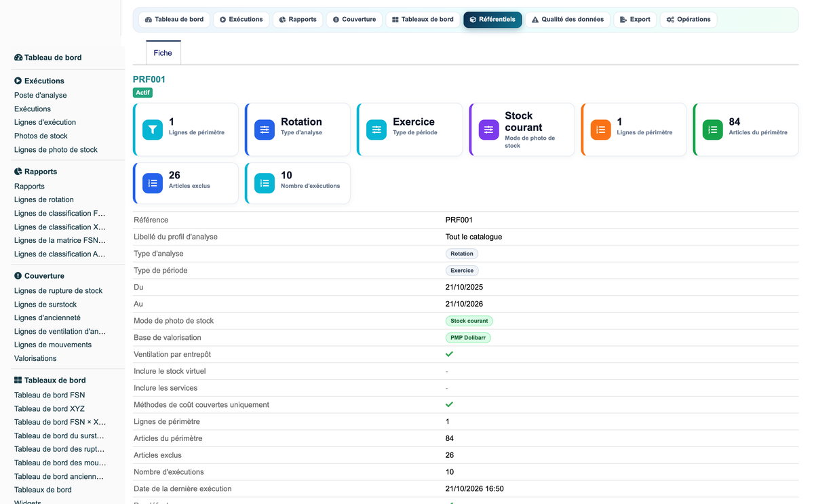
Task: Click the green check for Ventilation par entrepôt
Action: [x=449, y=354]
